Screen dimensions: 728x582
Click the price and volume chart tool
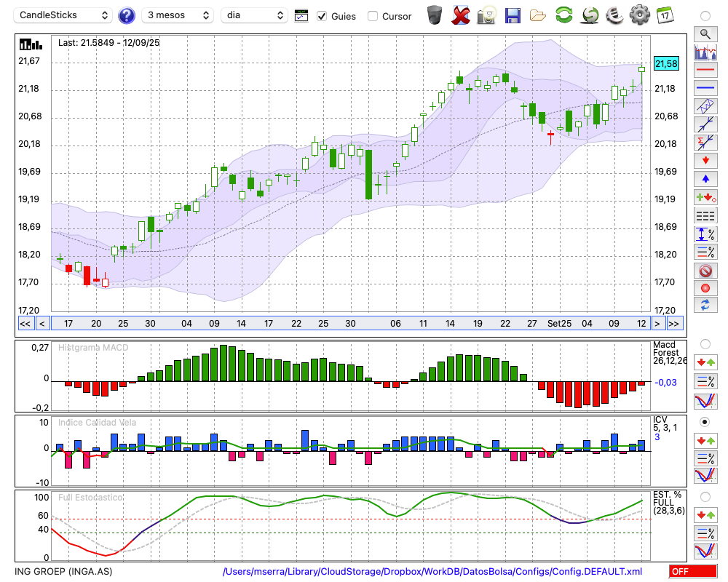pyautogui.click(x=705, y=52)
